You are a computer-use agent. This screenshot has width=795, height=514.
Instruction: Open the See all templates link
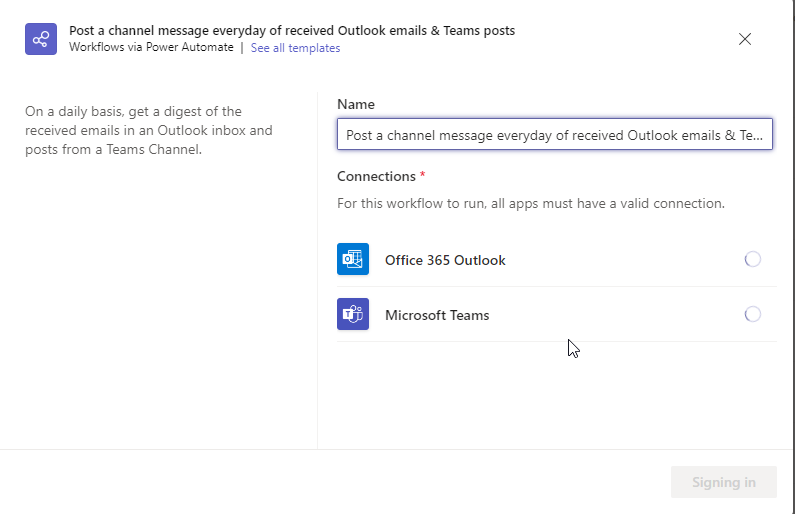click(295, 48)
